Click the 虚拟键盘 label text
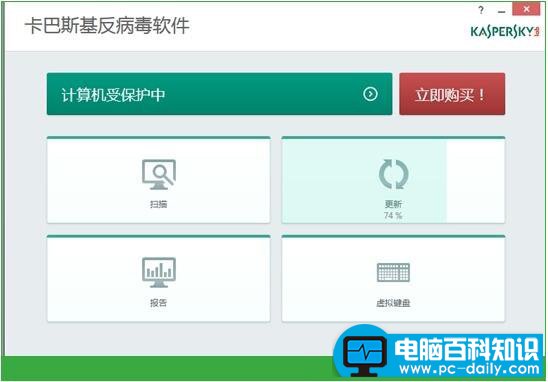 pyautogui.click(x=393, y=303)
